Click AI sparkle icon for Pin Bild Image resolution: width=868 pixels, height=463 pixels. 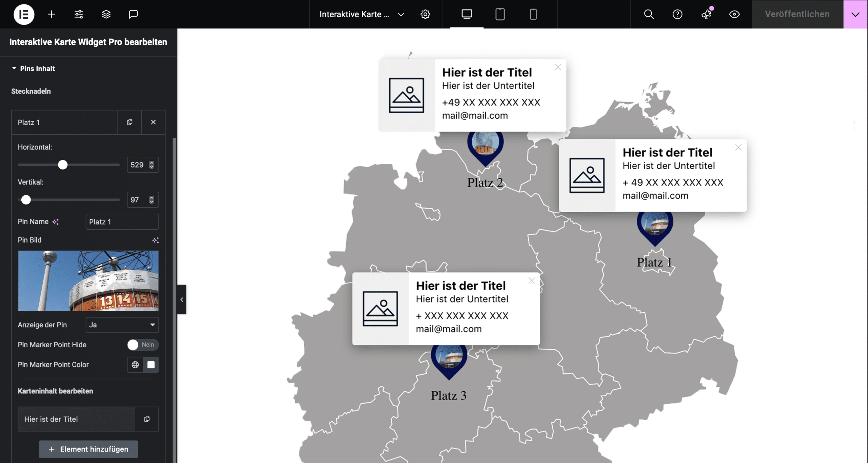click(x=156, y=240)
